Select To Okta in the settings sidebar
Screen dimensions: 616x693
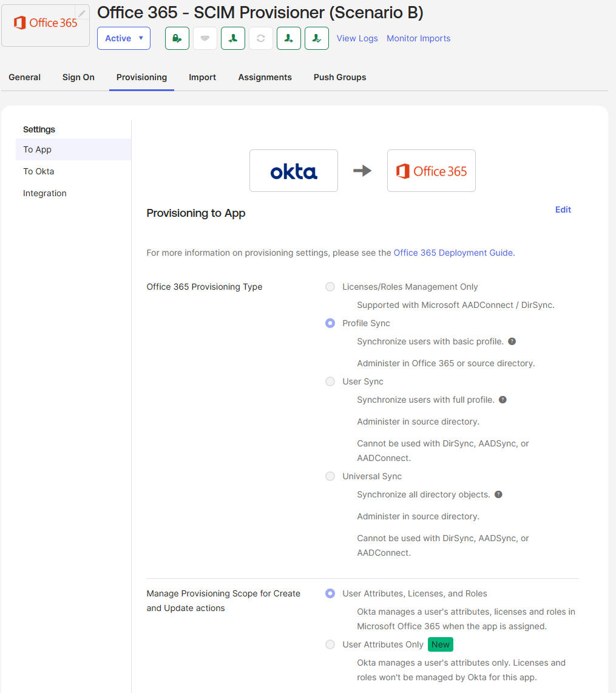pyautogui.click(x=38, y=171)
